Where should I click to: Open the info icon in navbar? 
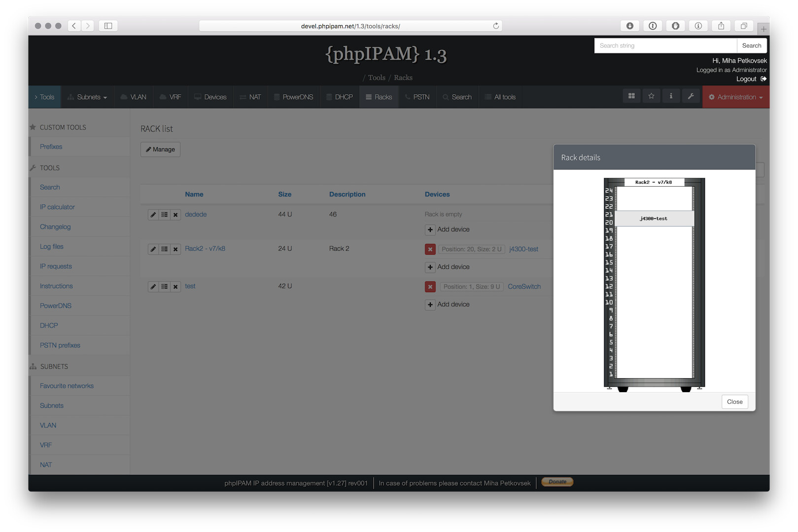[671, 96]
